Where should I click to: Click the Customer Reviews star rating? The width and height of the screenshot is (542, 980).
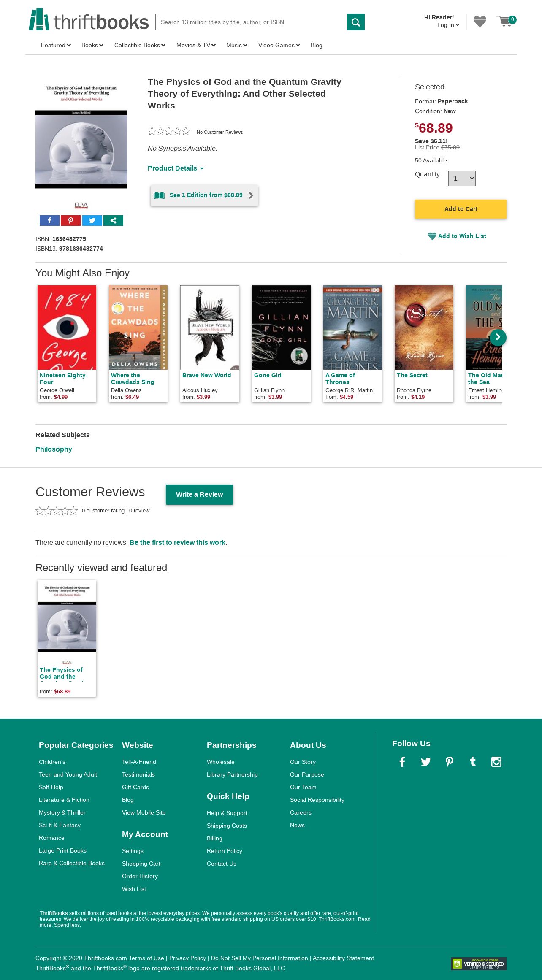coord(57,511)
